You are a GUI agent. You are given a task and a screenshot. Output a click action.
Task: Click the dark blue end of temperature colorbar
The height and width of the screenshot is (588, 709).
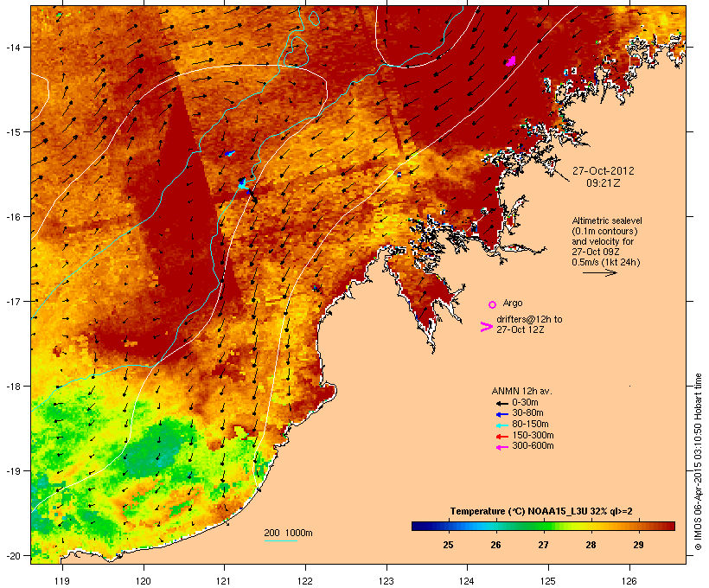(418, 526)
